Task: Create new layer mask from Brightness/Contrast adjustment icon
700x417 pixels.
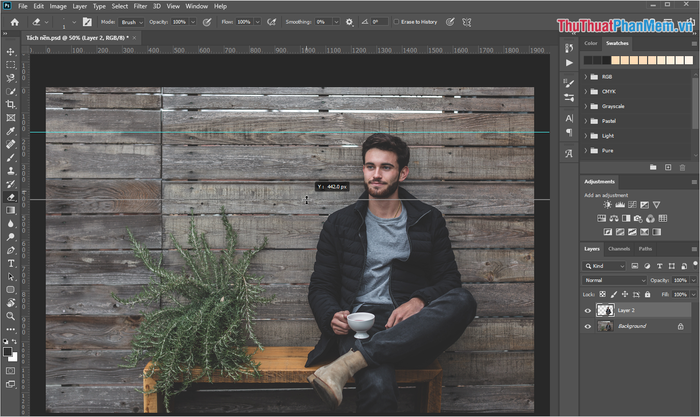Action: coord(608,205)
